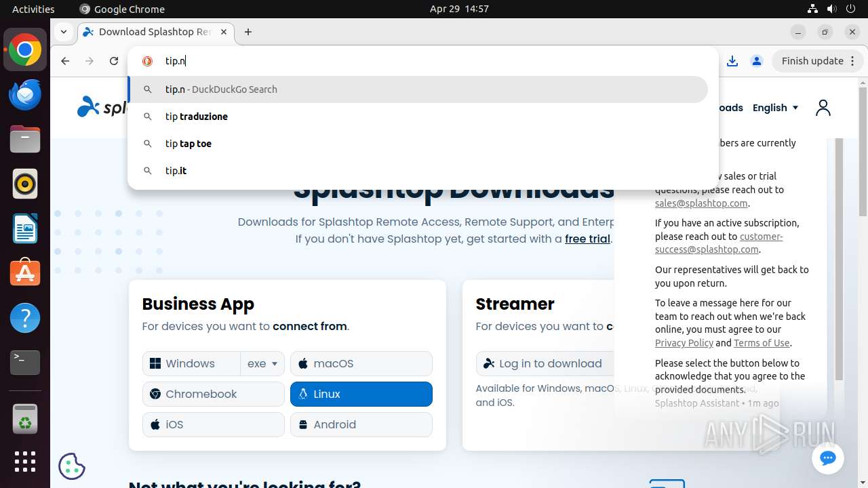Select 'tip traduzione' suggestion
868x488 pixels.
(x=418, y=117)
